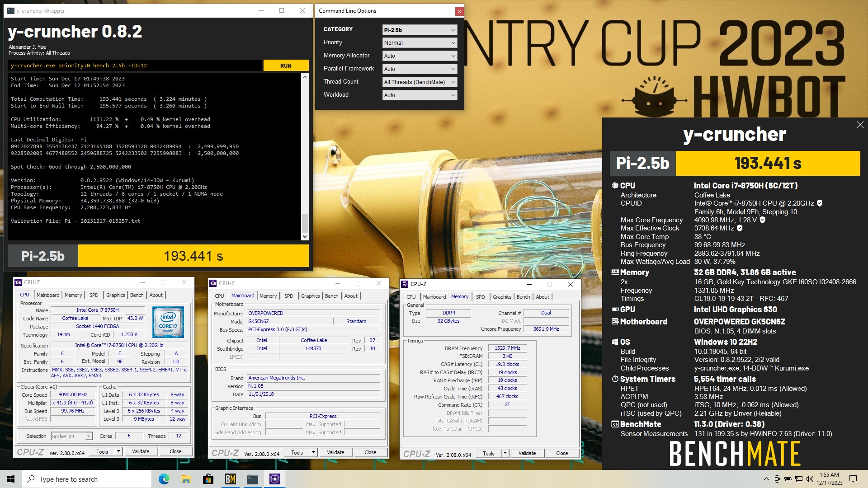This screenshot has width=868, height=488.
Task: Click Validate in left CPU-Z window
Action: pos(141,451)
